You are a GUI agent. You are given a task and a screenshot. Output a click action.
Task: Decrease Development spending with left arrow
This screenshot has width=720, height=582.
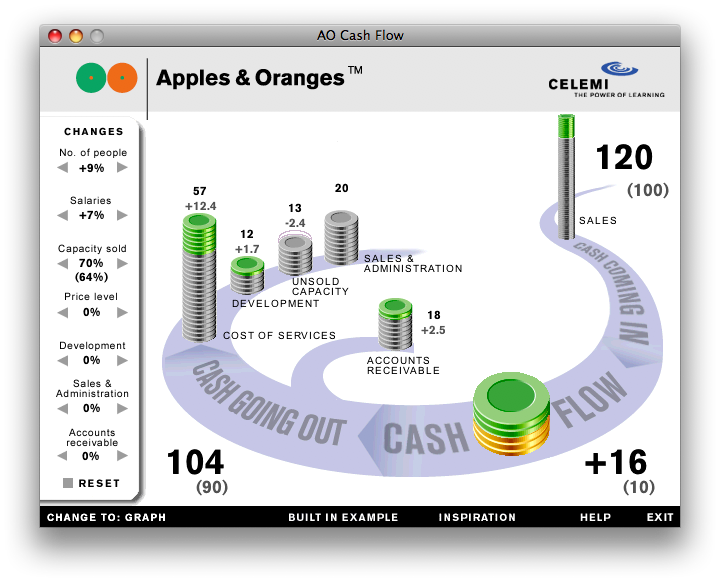tap(63, 360)
